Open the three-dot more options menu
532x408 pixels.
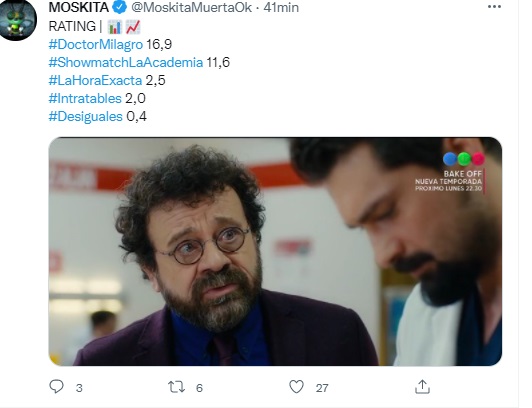(x=494, y=7)
